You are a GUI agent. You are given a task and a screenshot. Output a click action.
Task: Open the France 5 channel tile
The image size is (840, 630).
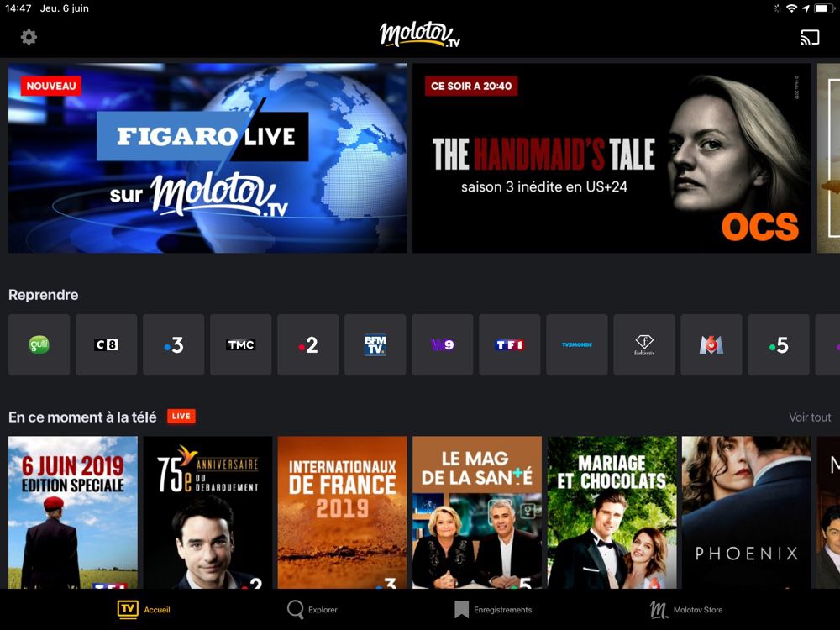click(x=779, y=344)
